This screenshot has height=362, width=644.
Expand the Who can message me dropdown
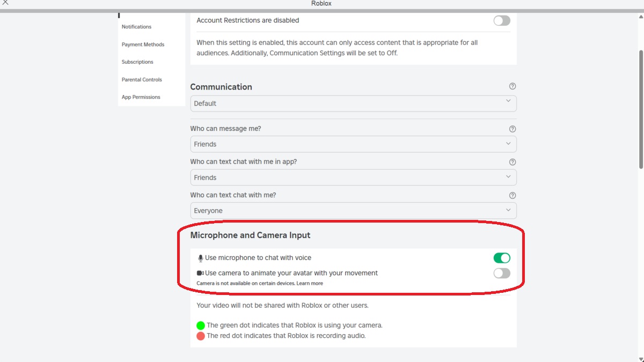353,144
